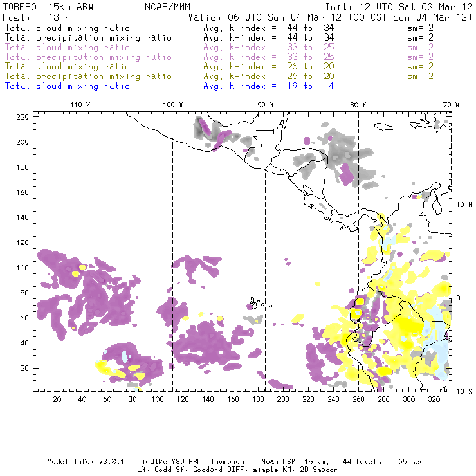Click the "65 sec" footer text
The height and width of the screenshot is (476, 476).
point(411,462)
